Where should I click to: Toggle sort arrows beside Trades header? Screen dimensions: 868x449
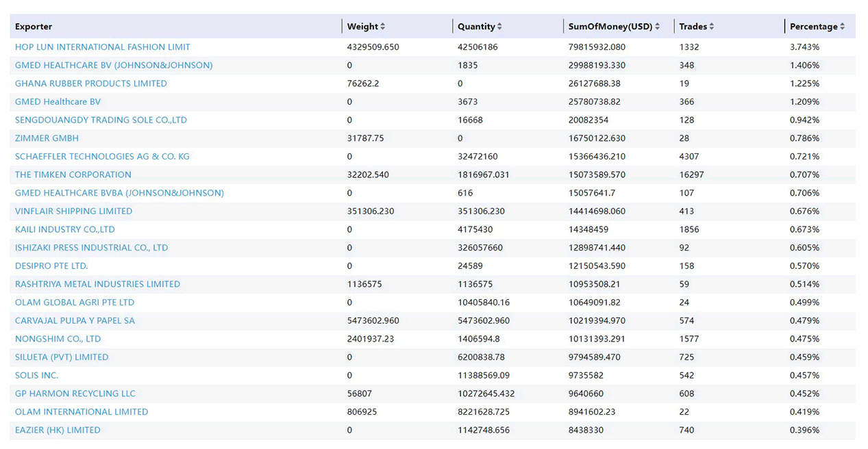coord(712,27)
